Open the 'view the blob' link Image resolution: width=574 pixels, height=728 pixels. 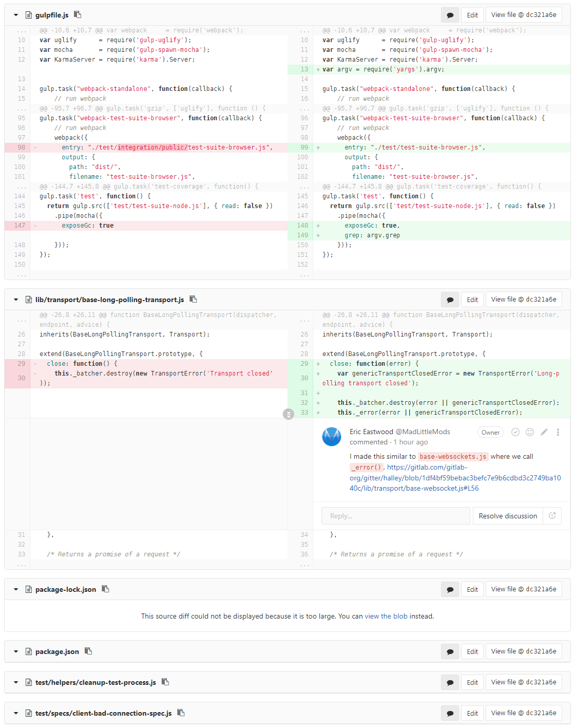pos(386,616)
